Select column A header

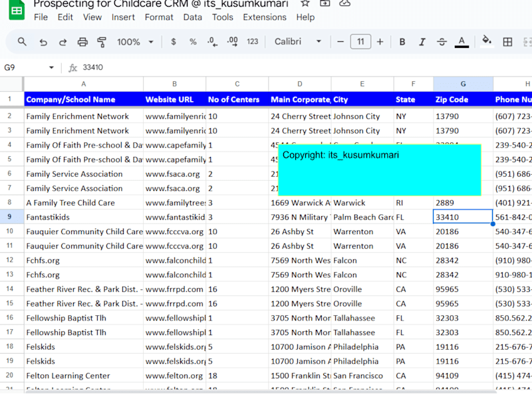tap(84, 84)
